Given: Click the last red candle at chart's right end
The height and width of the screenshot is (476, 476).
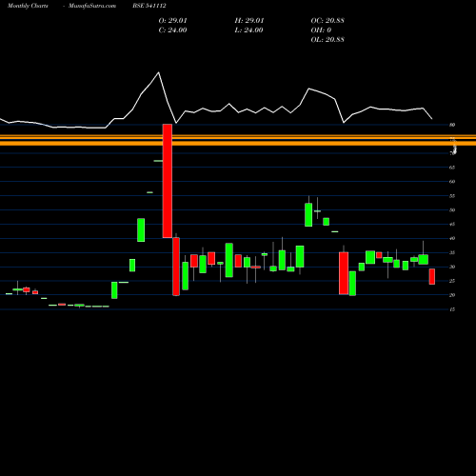Looking at the screenshot, I should 432,276.
